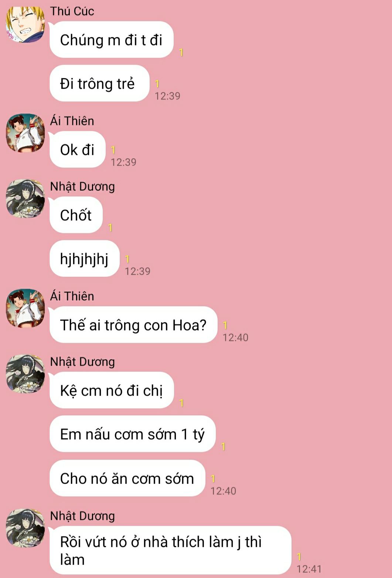Tap the message "Rồi vứt nó ở nhà thích làm j thì làm"
This screenshot has height=578, width=392.
[x=171, y=550]
